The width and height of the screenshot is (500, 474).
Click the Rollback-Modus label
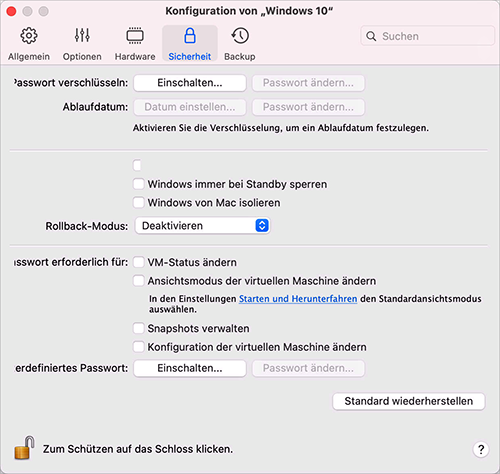pyautogui.click(x=87, y=226)
